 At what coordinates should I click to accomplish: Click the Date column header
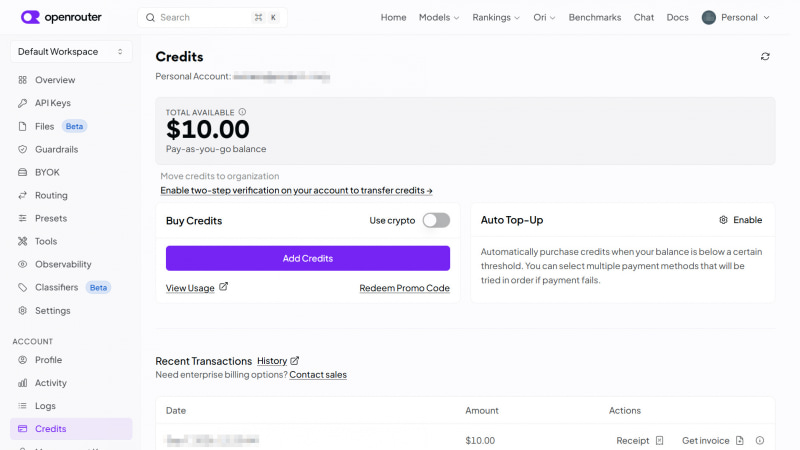pyautogui.click(x=176, y=410)
